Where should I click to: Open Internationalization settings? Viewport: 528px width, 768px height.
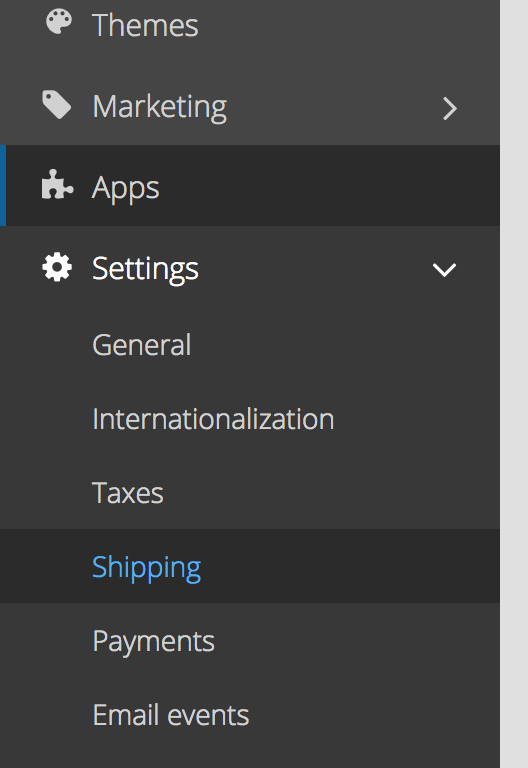[213, 419]
